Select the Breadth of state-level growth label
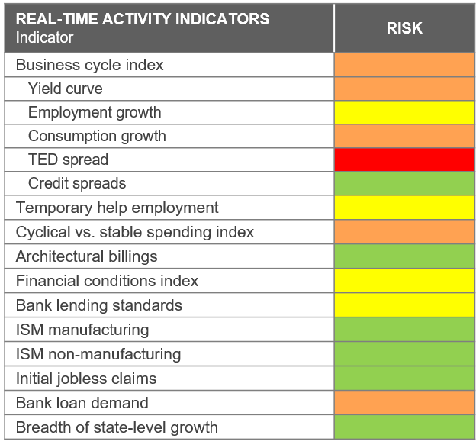 point(117,427)
